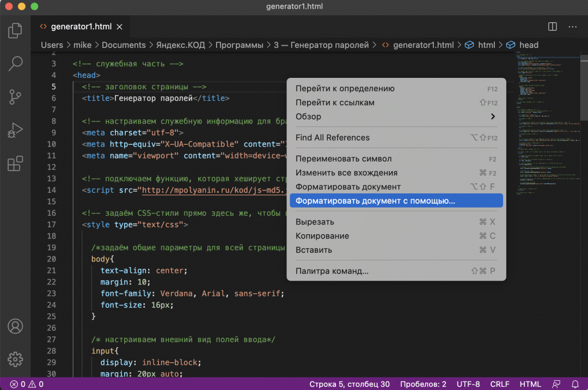Open the Manage gear icon

coord(15,359)
